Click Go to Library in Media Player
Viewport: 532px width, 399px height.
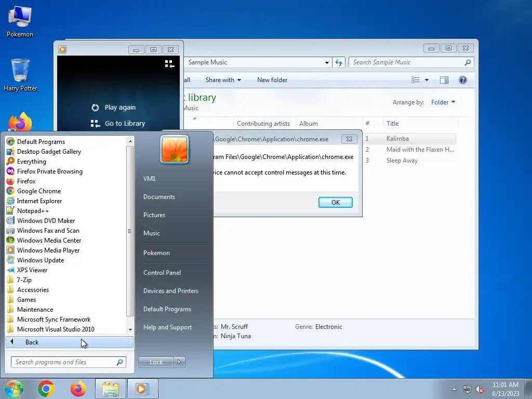[118, 124]
